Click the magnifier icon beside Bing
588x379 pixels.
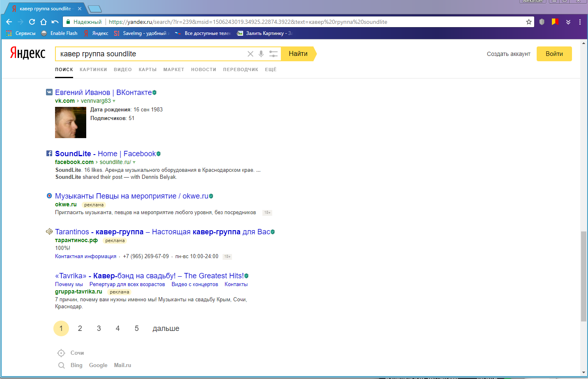click(x=62, y=365)
